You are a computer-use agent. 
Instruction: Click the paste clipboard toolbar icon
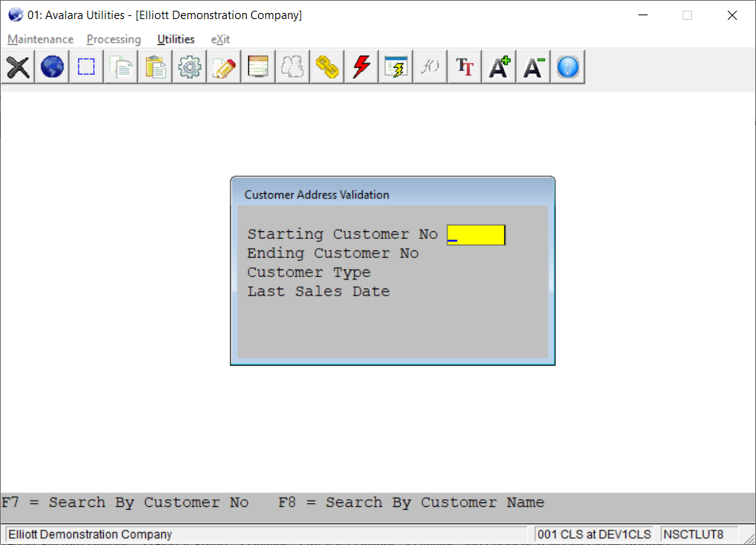click(155, 67)
